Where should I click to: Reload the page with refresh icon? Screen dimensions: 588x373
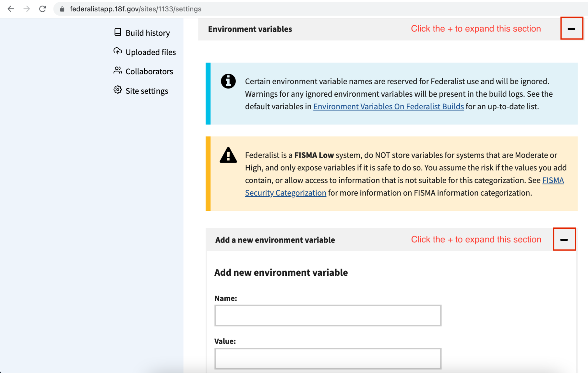(43, 9)
